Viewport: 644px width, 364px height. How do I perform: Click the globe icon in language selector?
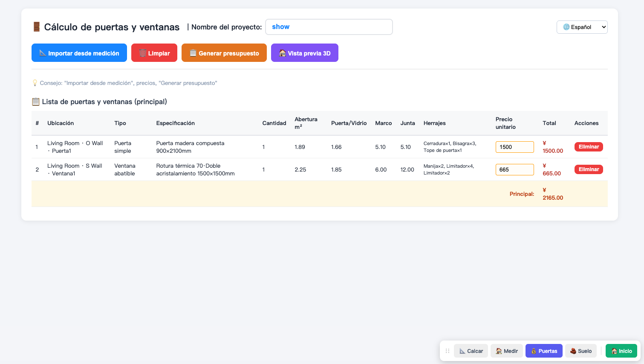point(566,27)
